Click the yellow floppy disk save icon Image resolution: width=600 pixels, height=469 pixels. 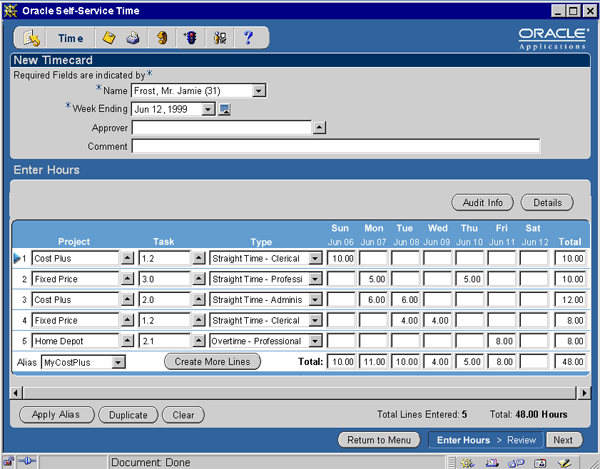pyautogui.click(x=109, y=38)
